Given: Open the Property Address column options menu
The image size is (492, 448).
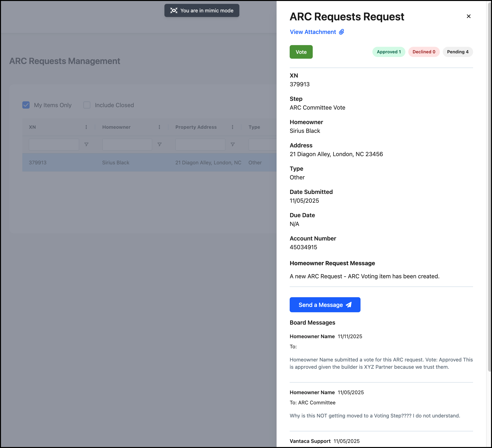Looking at the screenshot, I should pos(232,127).
